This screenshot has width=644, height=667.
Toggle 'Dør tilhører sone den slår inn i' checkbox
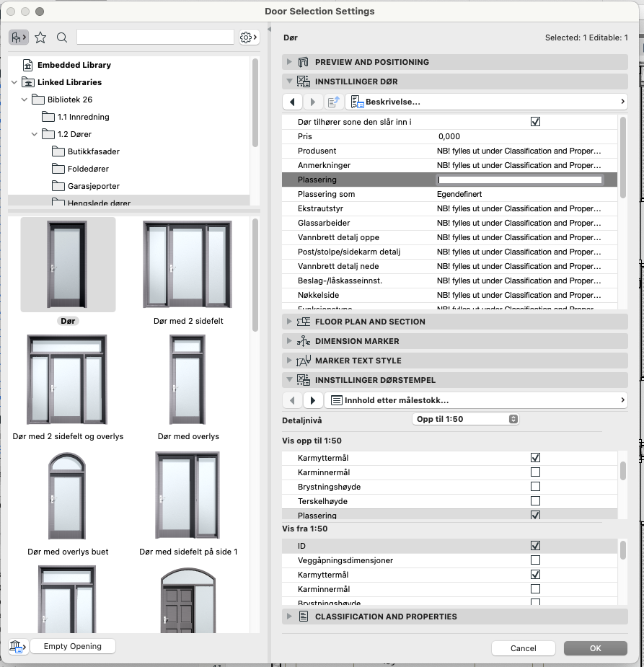tap(535, 122)
